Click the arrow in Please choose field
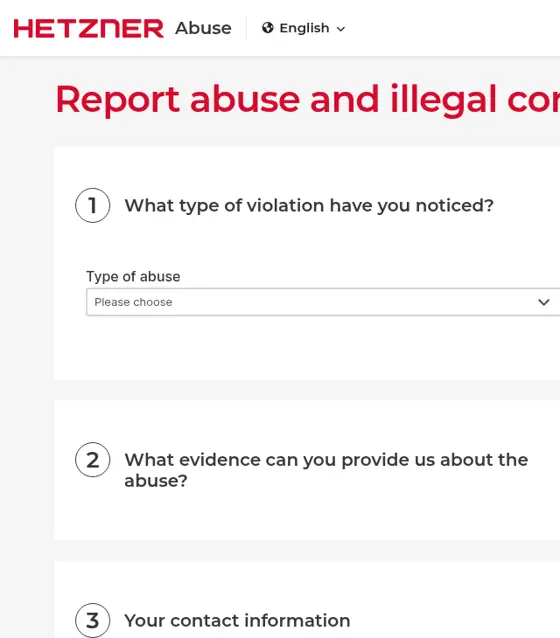Viewport: 560px width, 638px height. [x=544, y=302]
